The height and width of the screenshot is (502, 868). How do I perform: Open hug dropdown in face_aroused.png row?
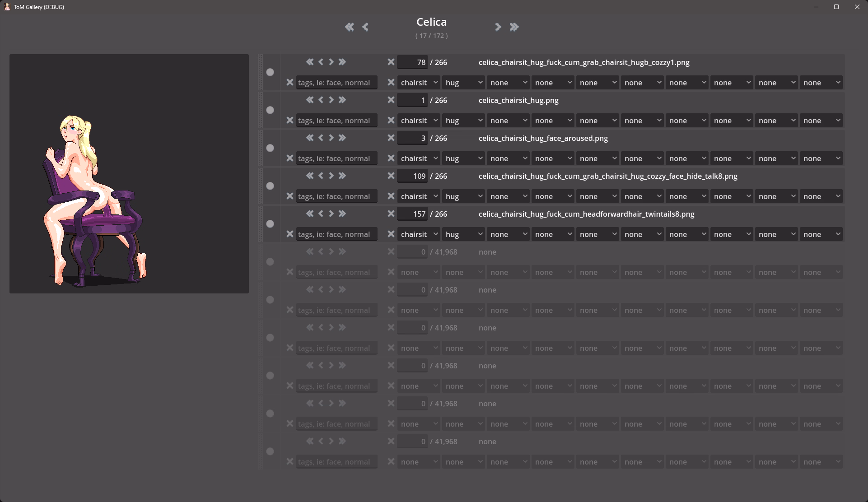click(463, 158)
